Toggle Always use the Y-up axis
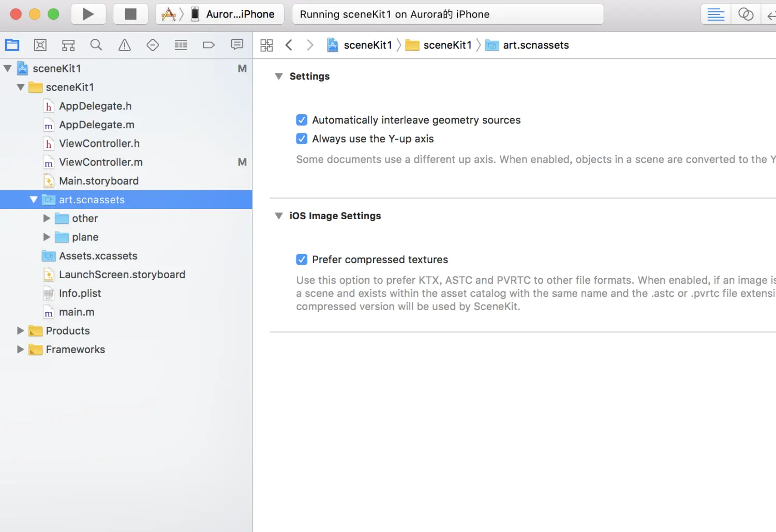The width and height of the screenshot is (776, 532). tap(302, 139)
